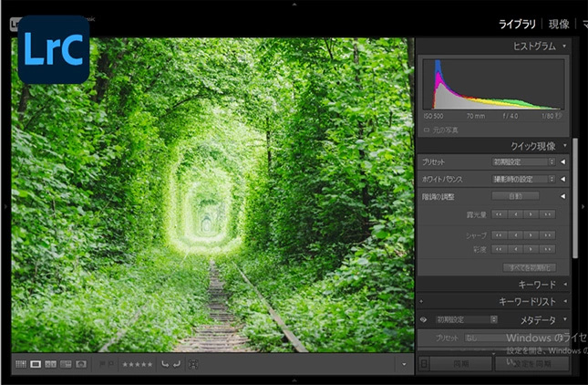Viewport: 588px width, 385px height.
Task: Expand the キーワードリスト panel
Action: click(x=565, y=301)
